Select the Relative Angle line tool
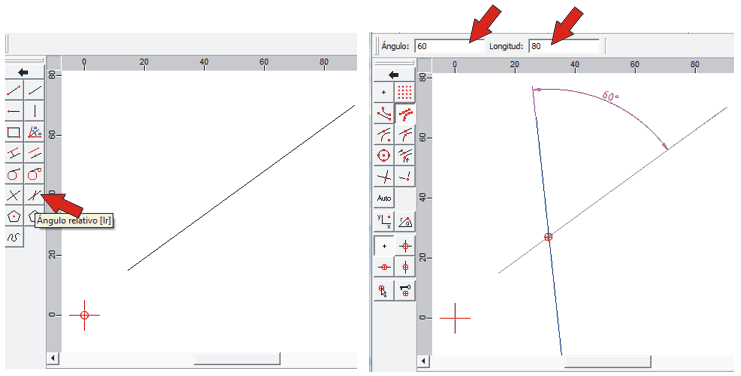This screenshot has height=376, width=741. point(34,195)
